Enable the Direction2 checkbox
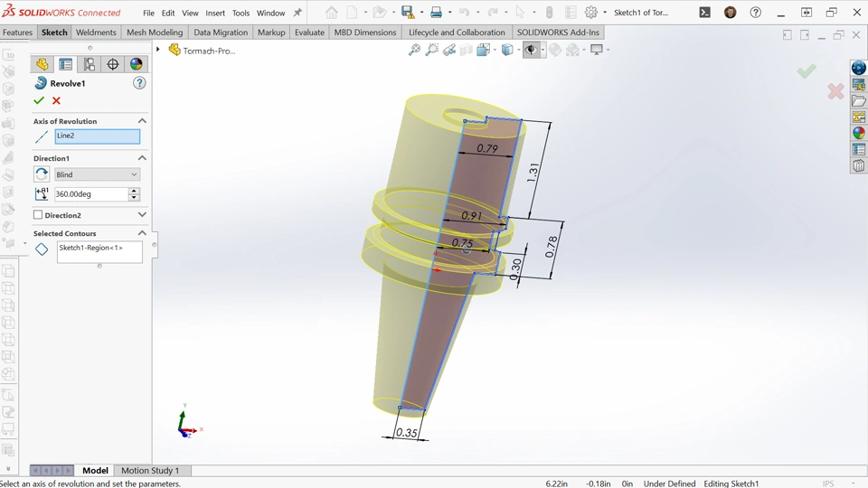The image size is (868, 488). coord(38,215)
